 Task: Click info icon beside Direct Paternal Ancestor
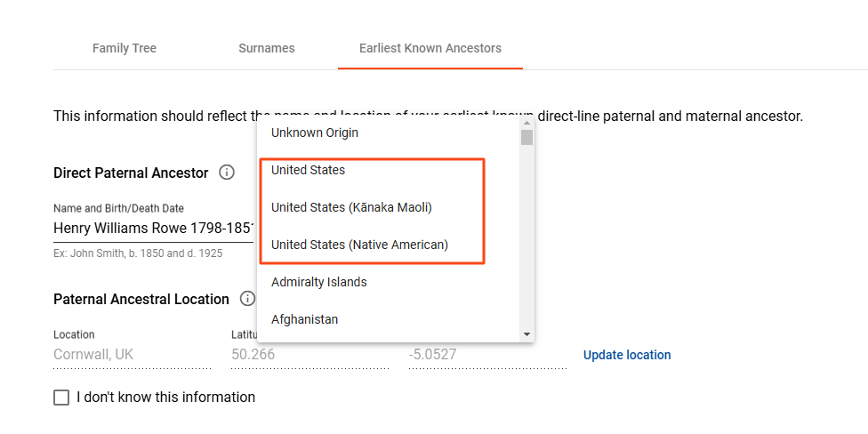pos(227,173)
